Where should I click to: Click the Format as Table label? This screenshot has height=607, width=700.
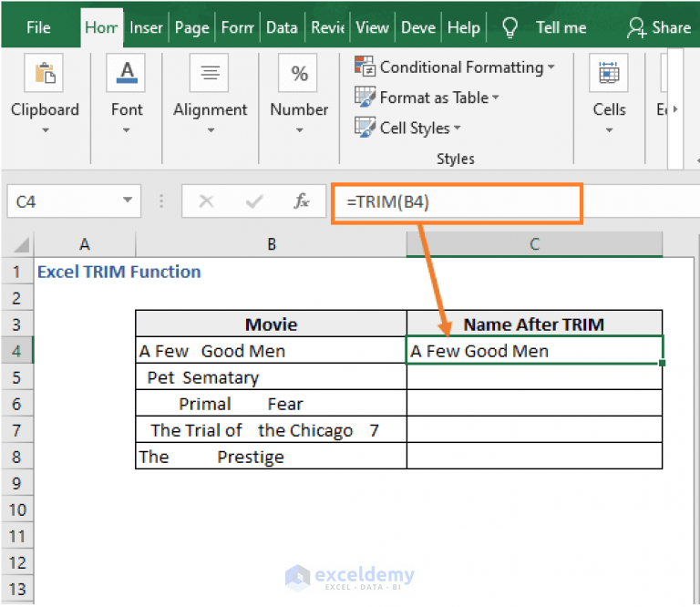[x=435, y=98]
